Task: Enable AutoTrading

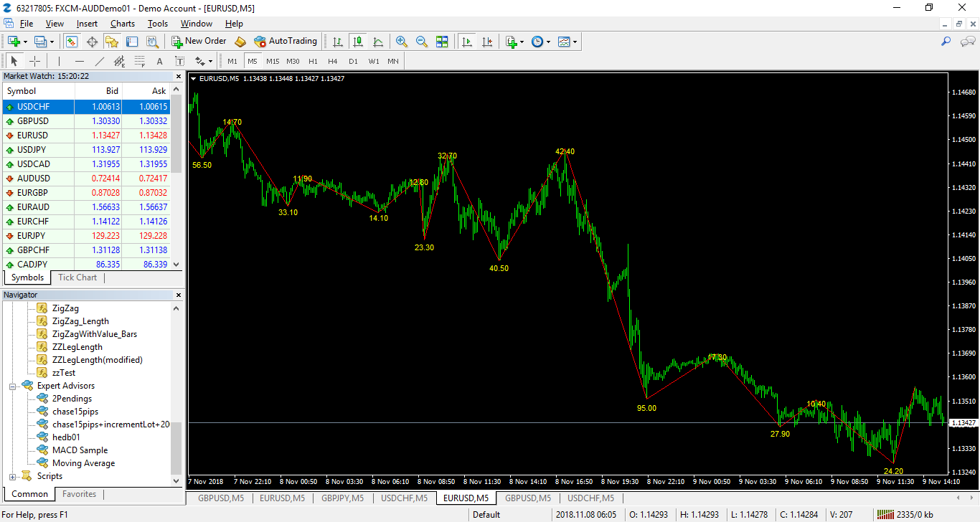Action: pos(286,42)
